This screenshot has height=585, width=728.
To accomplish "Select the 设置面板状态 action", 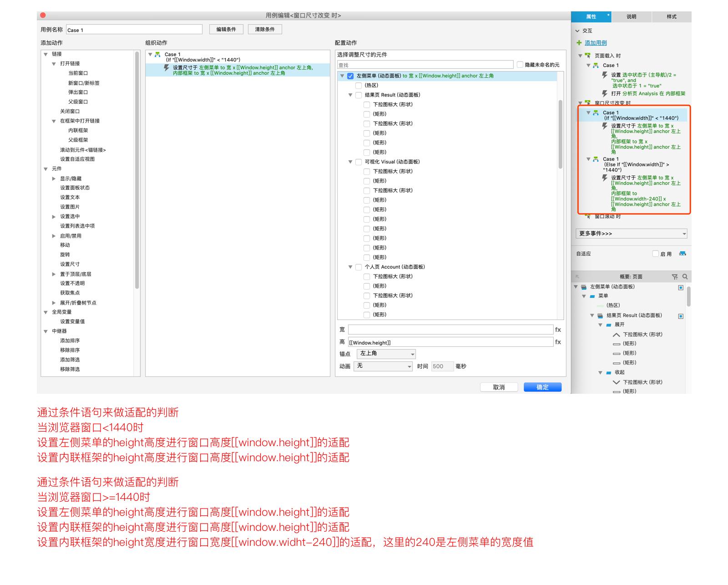I will coord(75,188).
